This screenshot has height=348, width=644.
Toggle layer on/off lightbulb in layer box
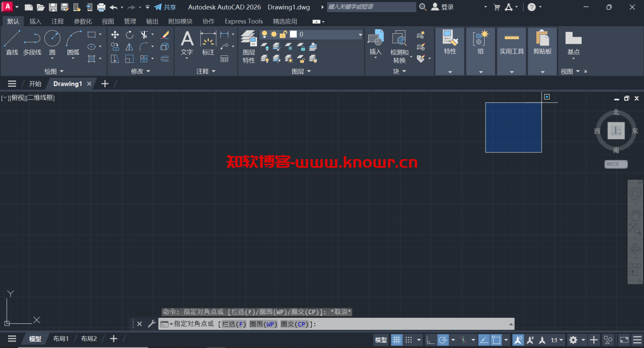click(264, 34)
